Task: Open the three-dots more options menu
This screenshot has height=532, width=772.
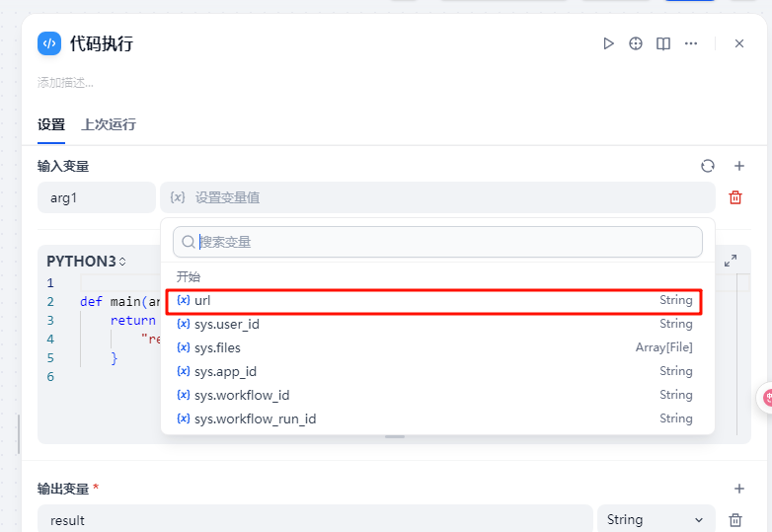Action: click(x=691, y=43)
